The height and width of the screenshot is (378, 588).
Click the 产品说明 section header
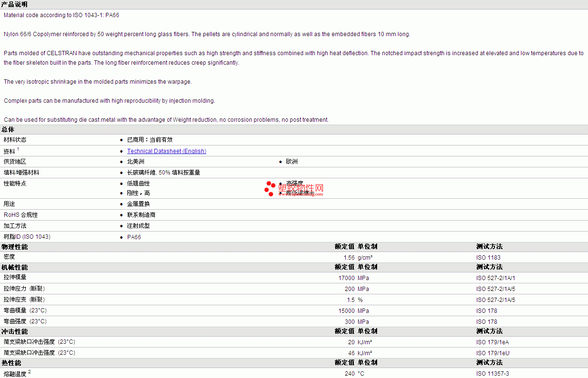pos(15,5)
